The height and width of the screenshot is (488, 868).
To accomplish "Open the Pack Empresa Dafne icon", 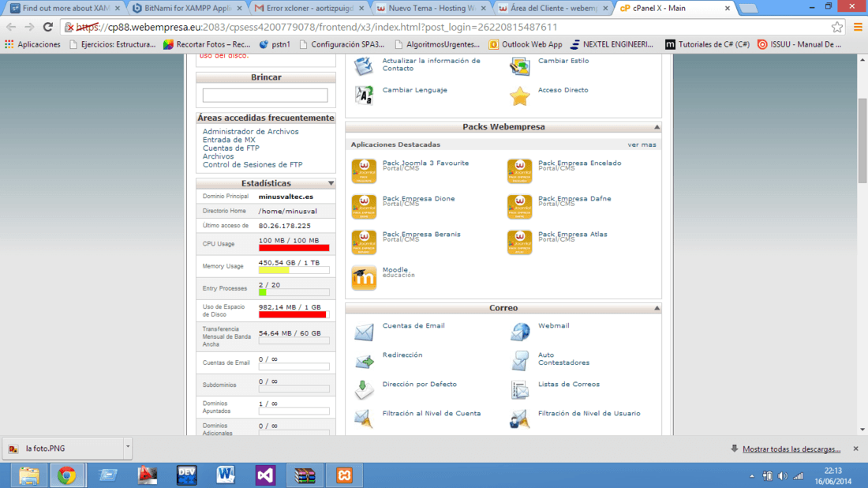I will point(519,207).
